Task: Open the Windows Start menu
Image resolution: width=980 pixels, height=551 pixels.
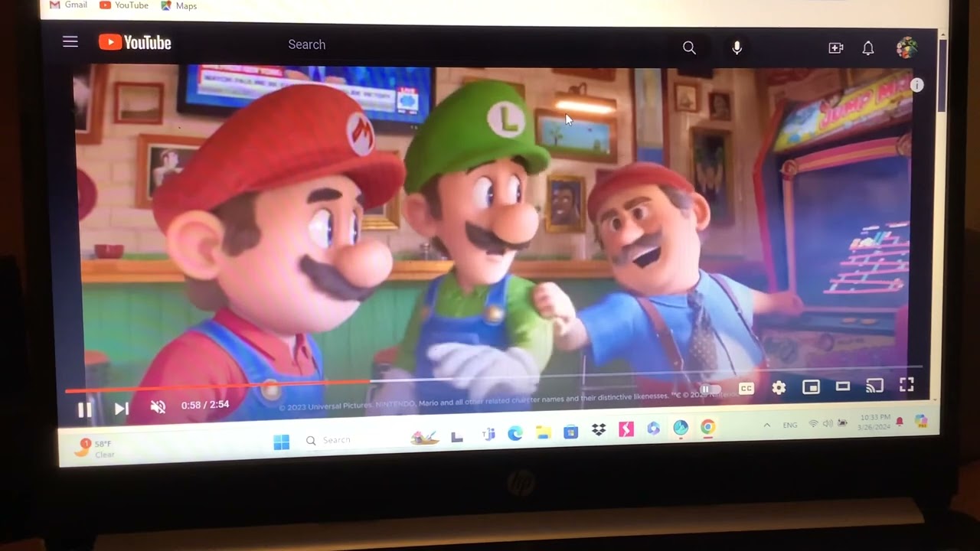Action: point(282,442)
